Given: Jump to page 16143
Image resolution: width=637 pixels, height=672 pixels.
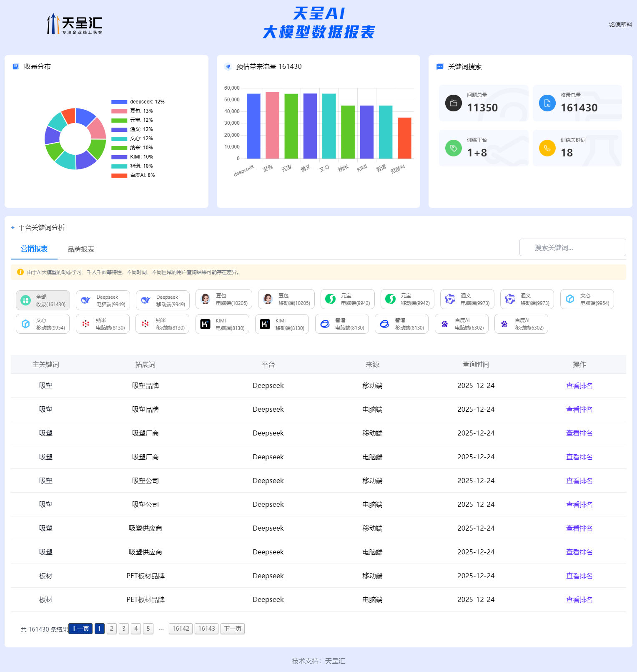Looking at the screenshot, I should click(206, 629).
